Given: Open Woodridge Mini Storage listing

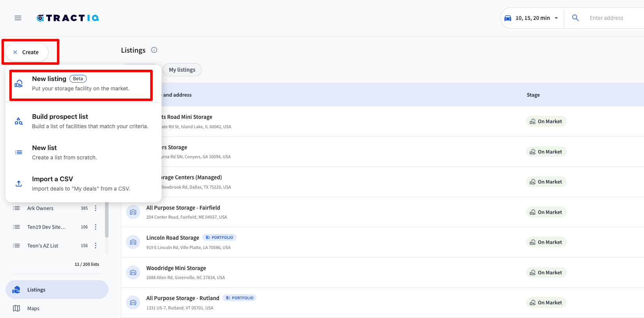Looking at the screenshot, I should pyautogui.click(x=176, y=268).
